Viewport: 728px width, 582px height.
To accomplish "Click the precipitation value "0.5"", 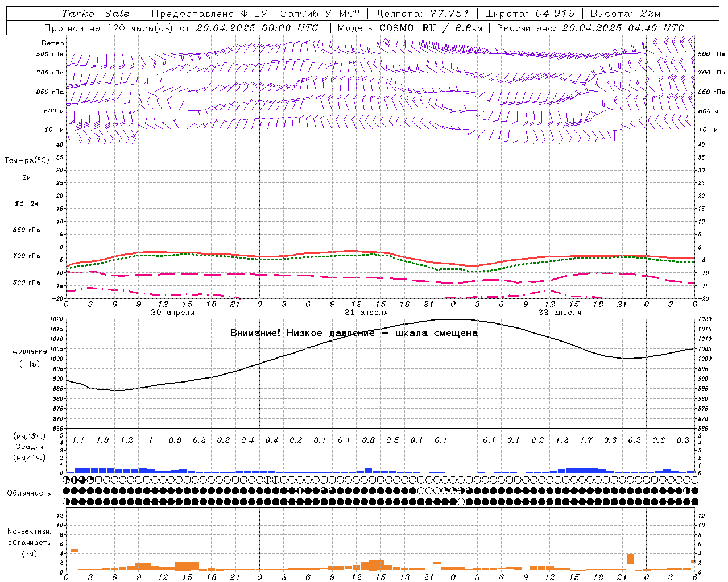I will tap(392, 440).
